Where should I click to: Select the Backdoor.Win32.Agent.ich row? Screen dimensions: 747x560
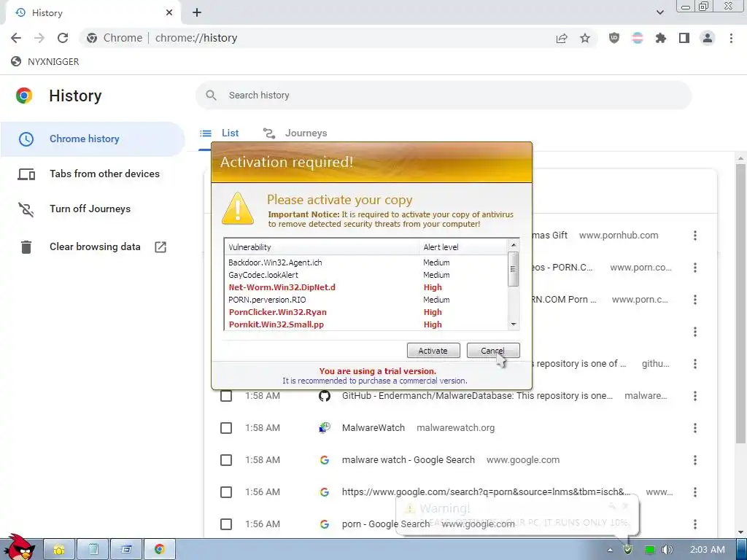pyautogui.click(x=366, y=262)
